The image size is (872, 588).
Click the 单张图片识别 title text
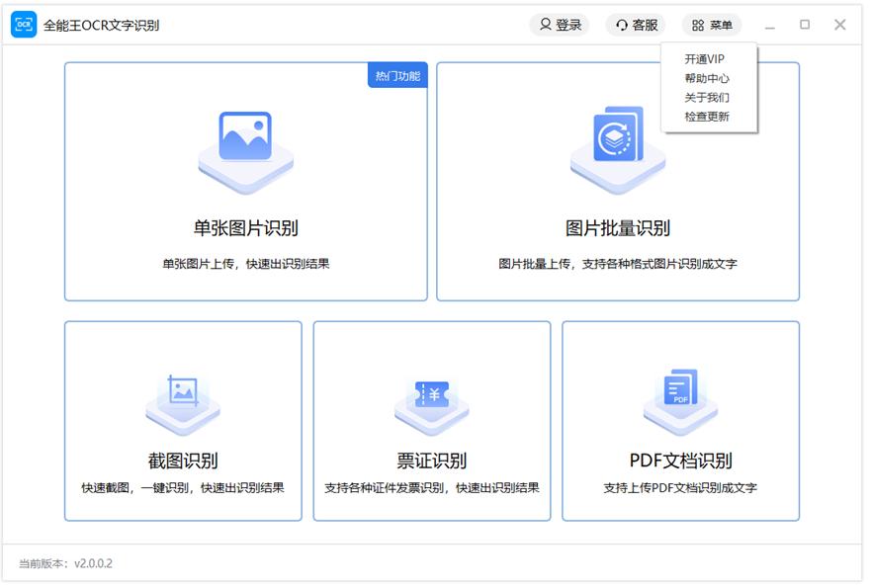[x=245, y=228]
